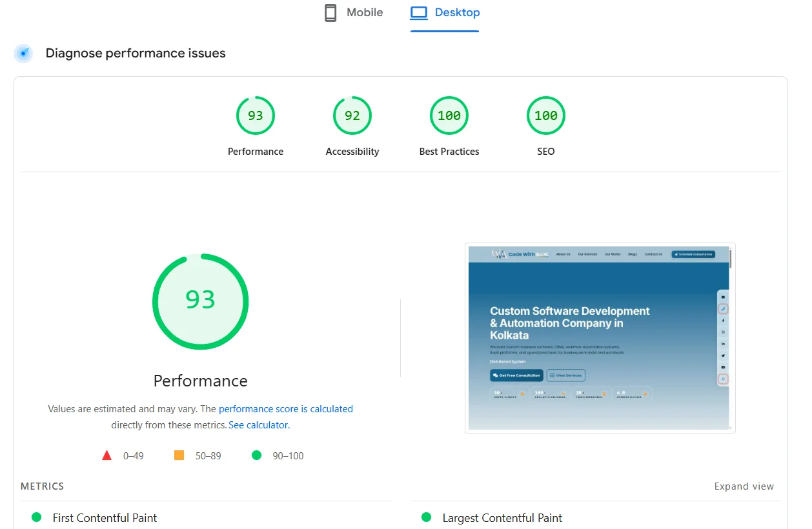This screenshot has width=812, height=529.
Task: Click 'Blogs' menu in site preview
Action: pyautogui.click(x=633, y=254)
